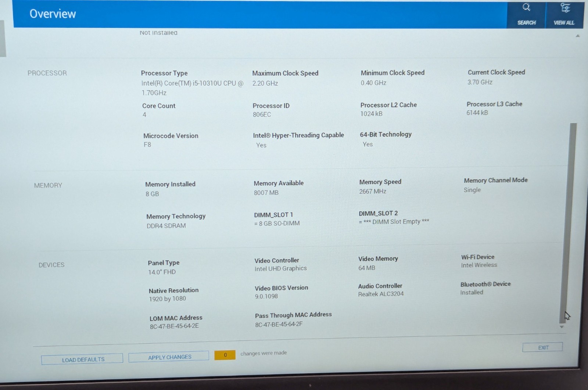Click the Processor L2 Cache value 1024 kB
This screenshot has width=588, height=390.
371,114
